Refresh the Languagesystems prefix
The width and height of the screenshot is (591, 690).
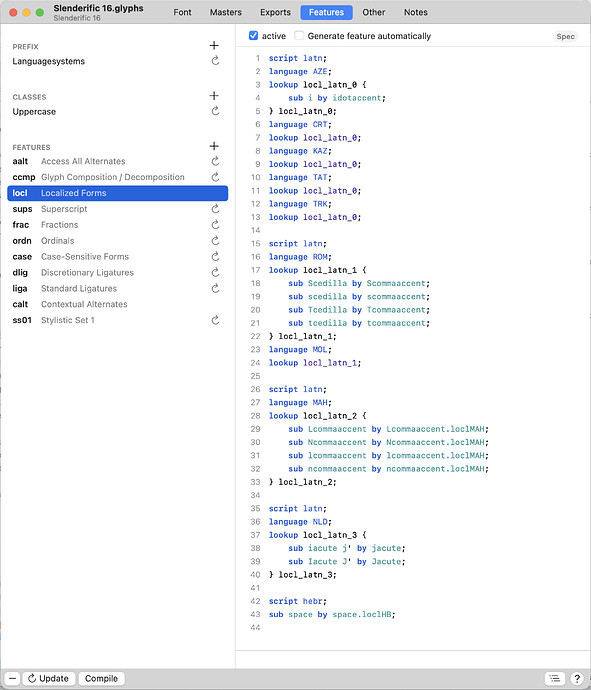[x=215, y=61]
